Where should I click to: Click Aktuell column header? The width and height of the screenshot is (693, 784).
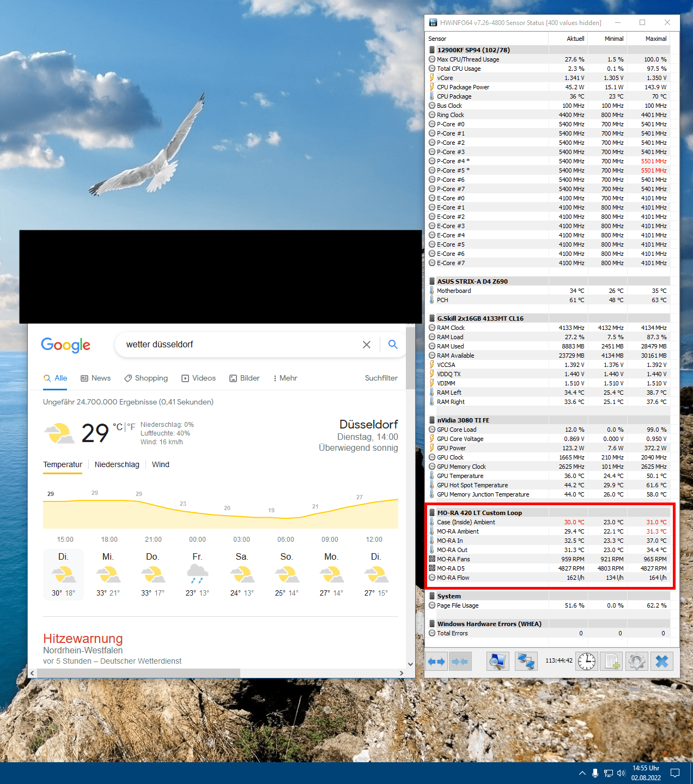pyautogui.click(x=568, y=39)
